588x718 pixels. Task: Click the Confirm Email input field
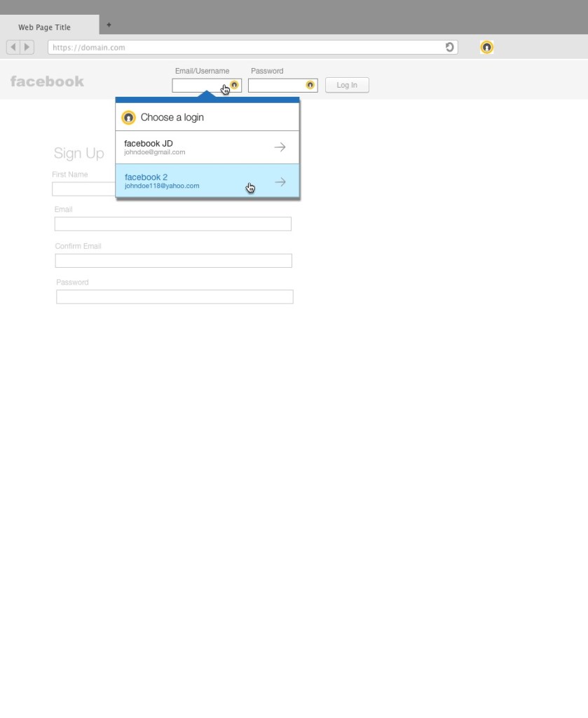point(173,261)
